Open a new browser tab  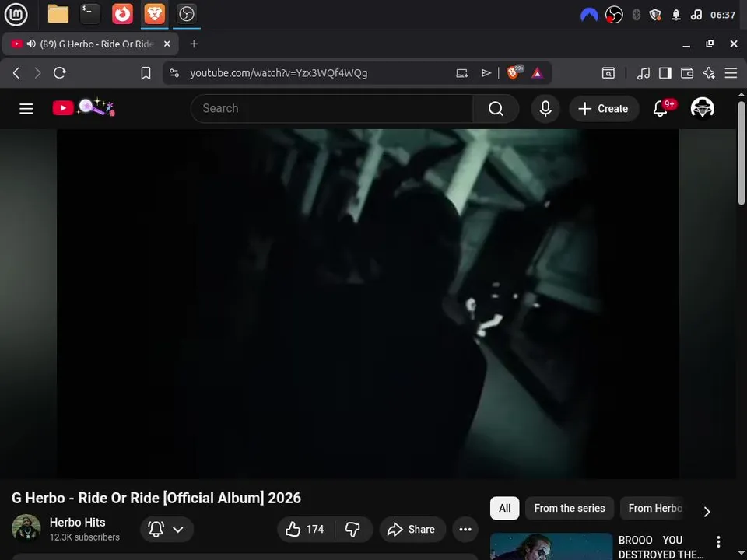[x=194, y=44]
